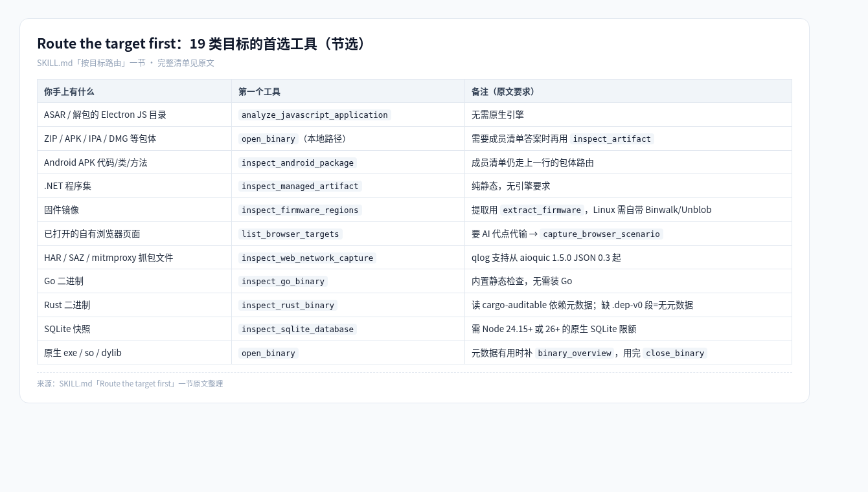Click the Node 24.15+ SQLite note
The image size is (868, 492).
click(554, 329)
